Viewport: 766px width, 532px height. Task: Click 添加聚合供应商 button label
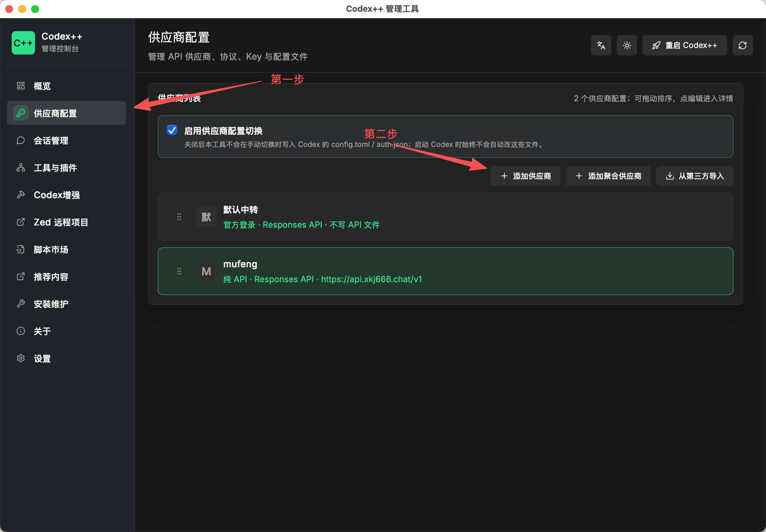point(615,176)
